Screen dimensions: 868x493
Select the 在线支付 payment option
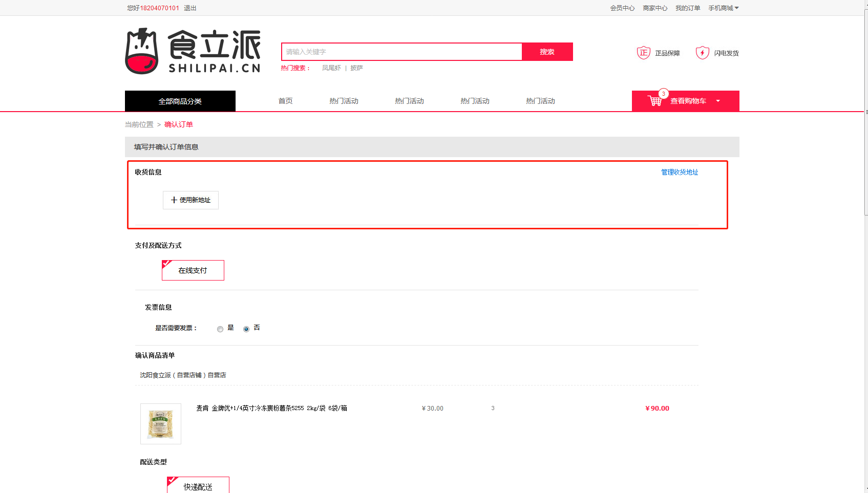click(x=193, y=270)
